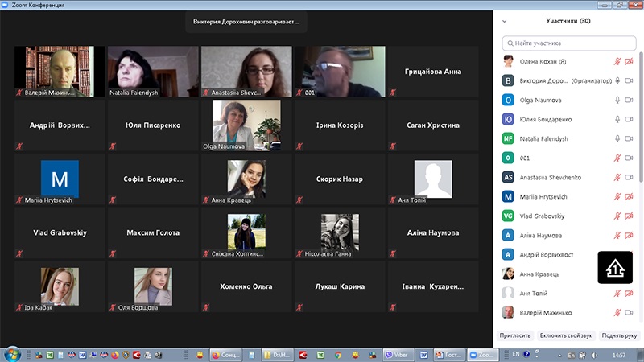The height and width of the screenshot is (362, 644).
Task: Select Сніжана Хоптинс... profile tile
Action: coord(246,232)
